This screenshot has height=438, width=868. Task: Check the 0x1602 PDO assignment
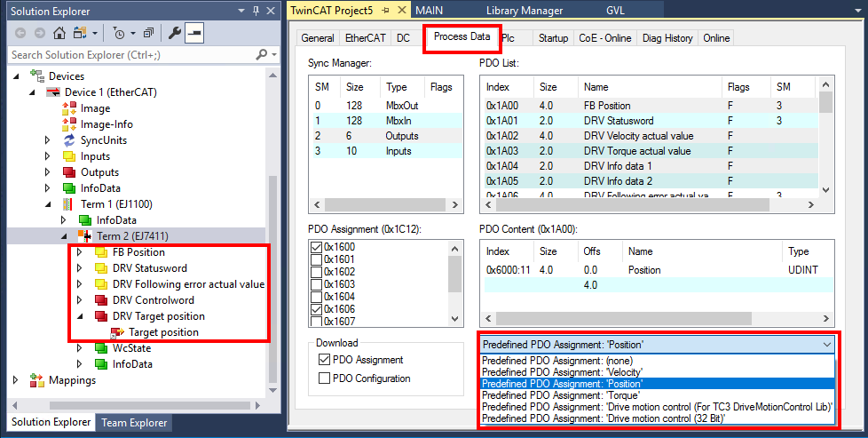click(x=316, y=272)
